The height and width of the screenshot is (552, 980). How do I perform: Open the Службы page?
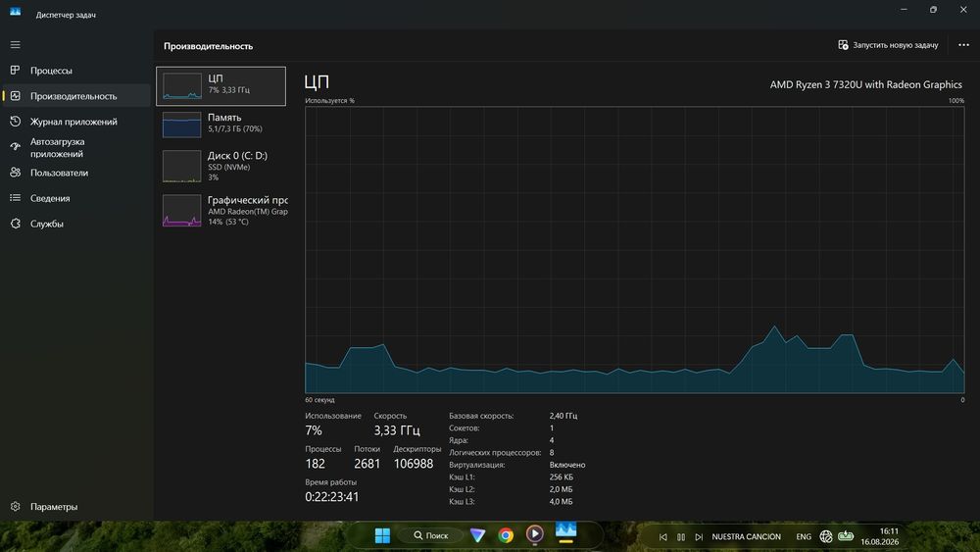pyautogui.click(x=76, y=224)
